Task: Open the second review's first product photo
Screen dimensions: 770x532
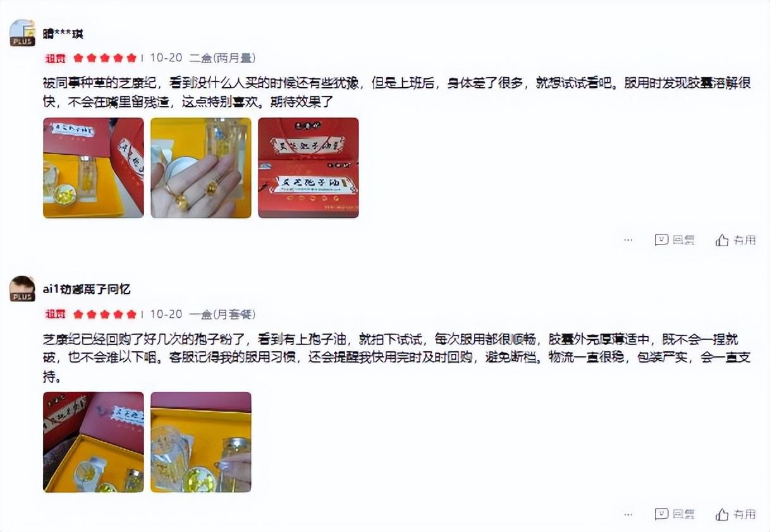Action: [93, 442]
